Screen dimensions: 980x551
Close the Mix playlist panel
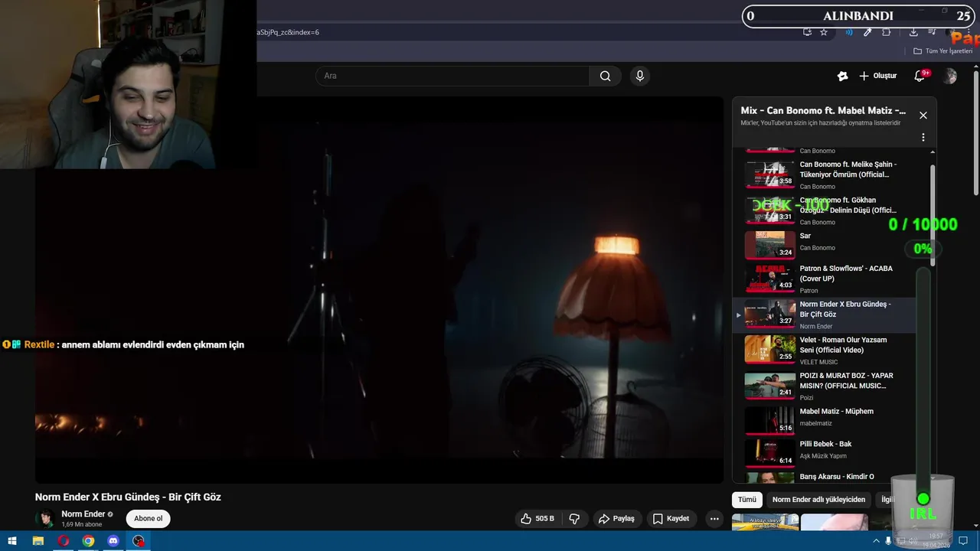(x=923, y=116)
